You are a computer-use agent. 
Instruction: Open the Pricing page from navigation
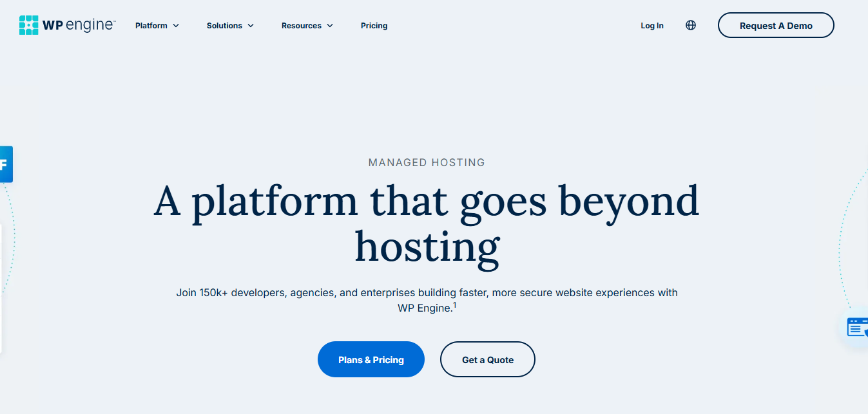pos(374,26)
